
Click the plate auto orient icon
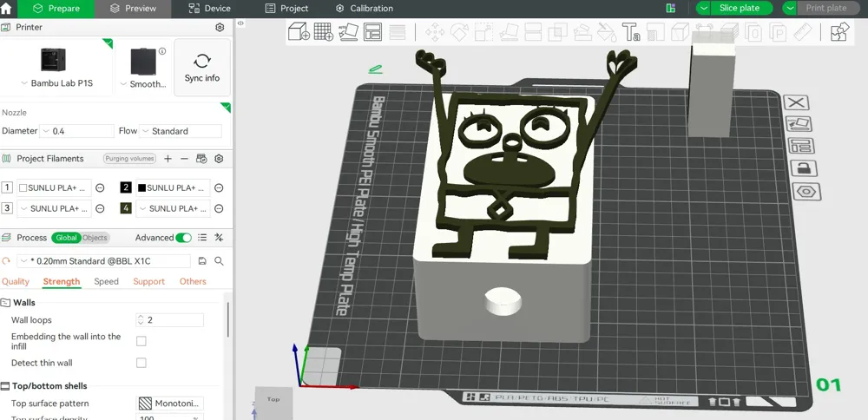[x=799, y=124]
